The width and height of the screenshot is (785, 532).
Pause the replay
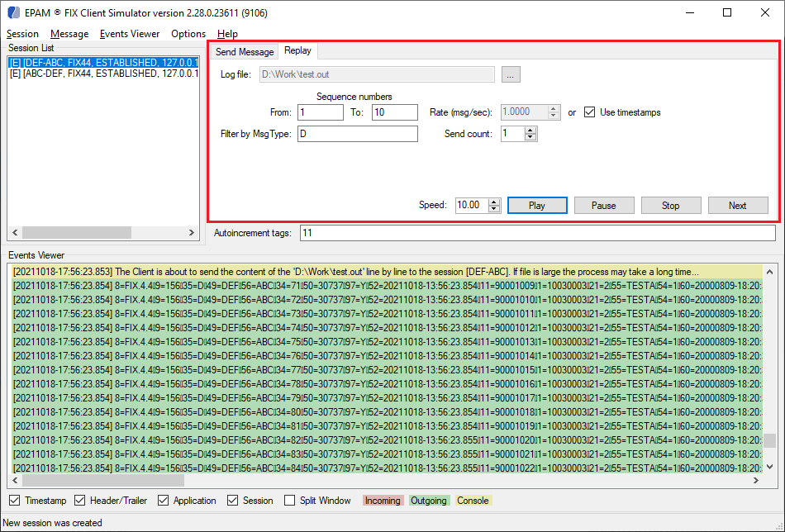604,205
